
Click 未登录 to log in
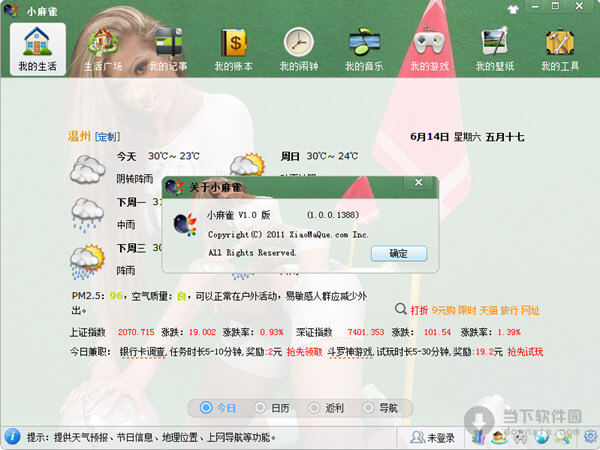click(x=432, y=437)
